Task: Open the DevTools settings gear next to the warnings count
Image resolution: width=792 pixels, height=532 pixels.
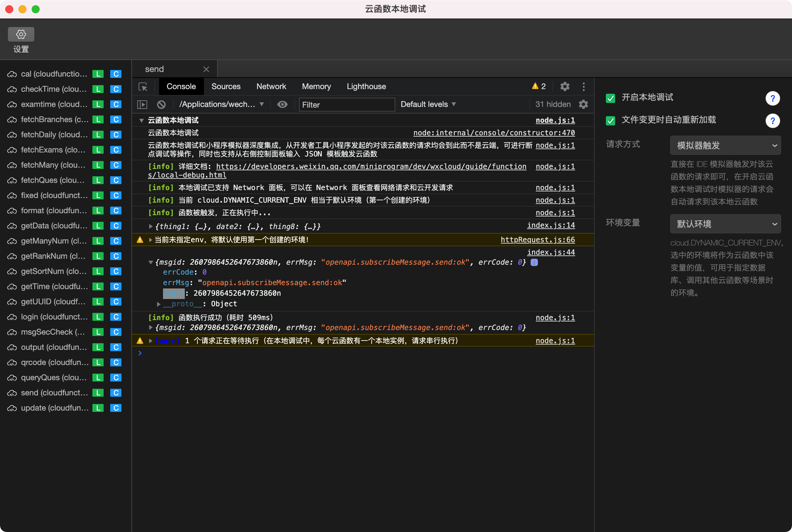Action: click(x=565, y=86)
